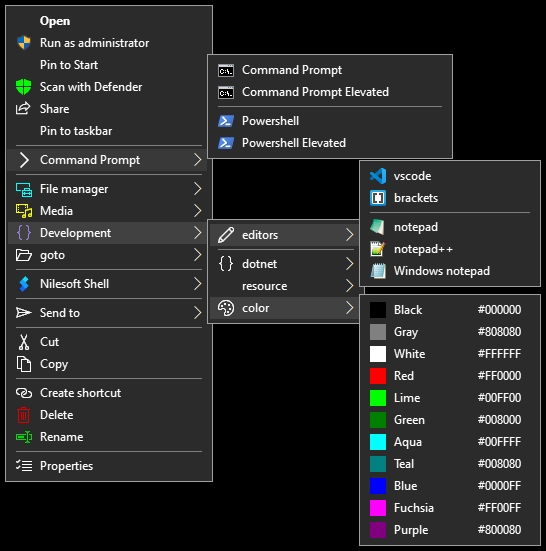Launch Powershell from the submenu
Viewport: 546px width, 551px height.
tap(330, 121)
